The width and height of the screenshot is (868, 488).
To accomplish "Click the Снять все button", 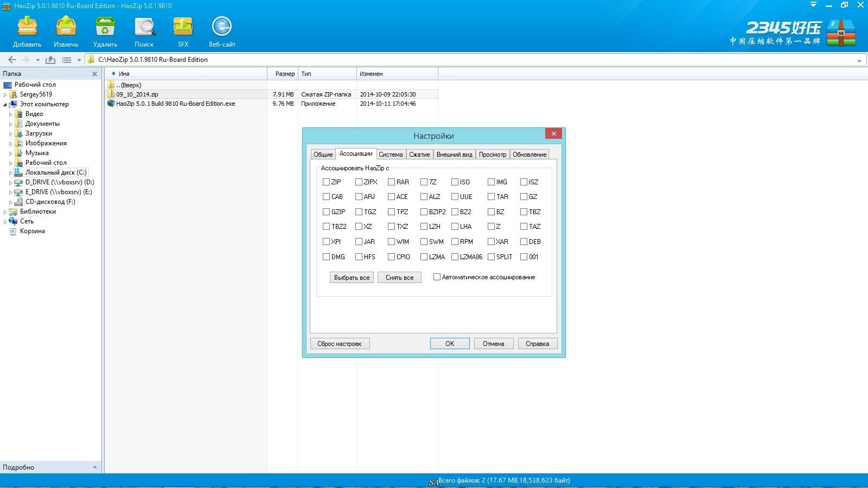I will pyautogui.click(x=399, y=278).
